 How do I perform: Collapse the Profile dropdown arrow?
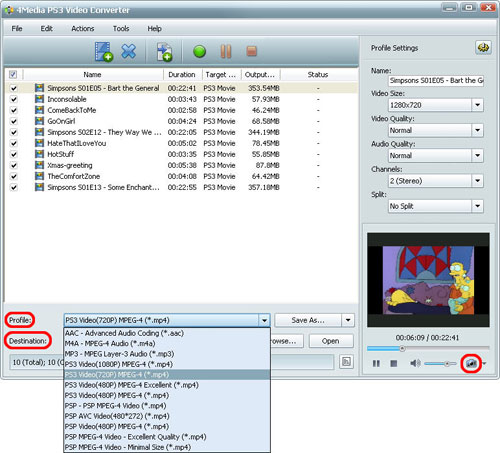point(264,320)
